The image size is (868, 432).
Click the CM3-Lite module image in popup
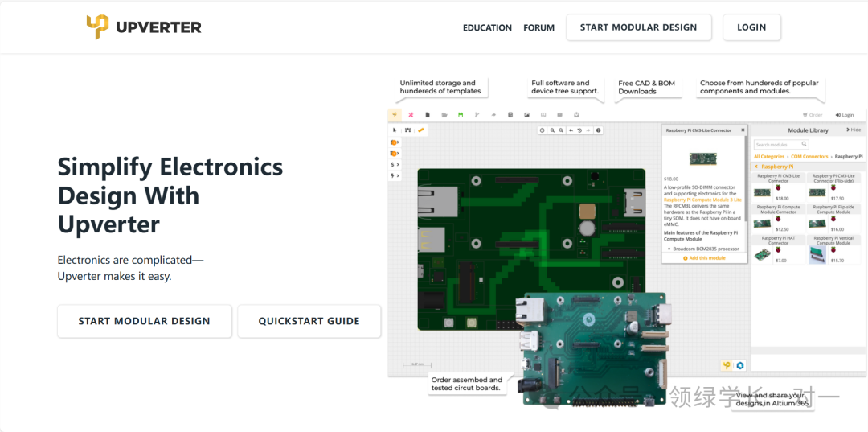(x=703, y=159)
